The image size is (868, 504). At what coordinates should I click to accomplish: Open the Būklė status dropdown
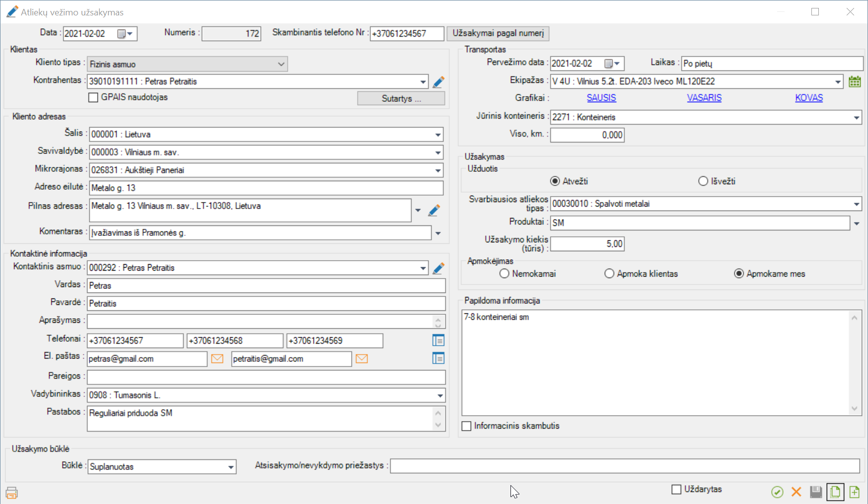click(231, 467)
